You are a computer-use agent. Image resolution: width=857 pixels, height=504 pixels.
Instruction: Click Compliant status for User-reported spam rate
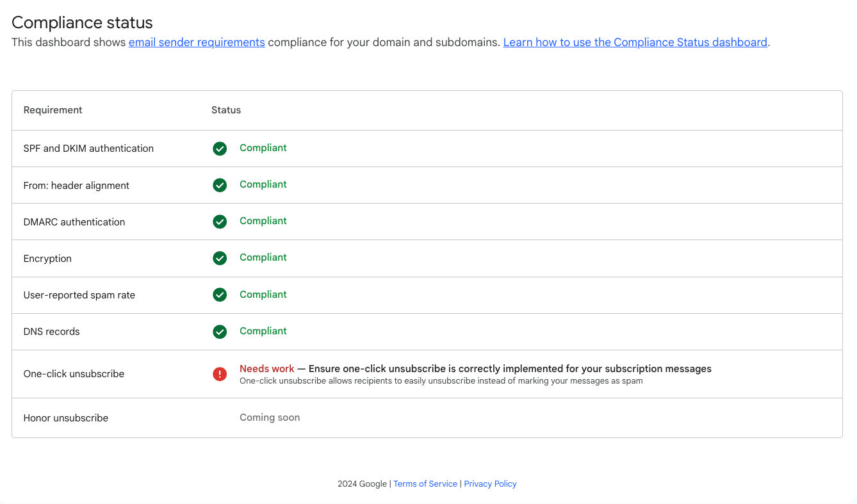[263, 294]
